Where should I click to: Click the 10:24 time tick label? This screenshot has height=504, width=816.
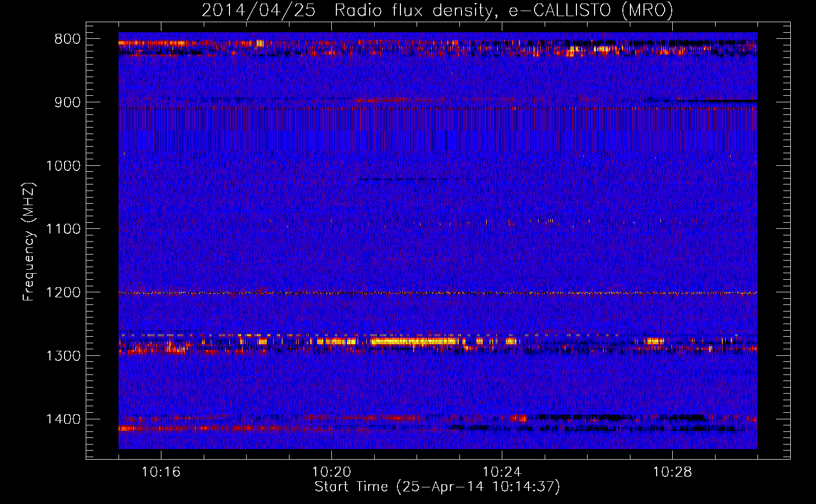pos(502,472)
